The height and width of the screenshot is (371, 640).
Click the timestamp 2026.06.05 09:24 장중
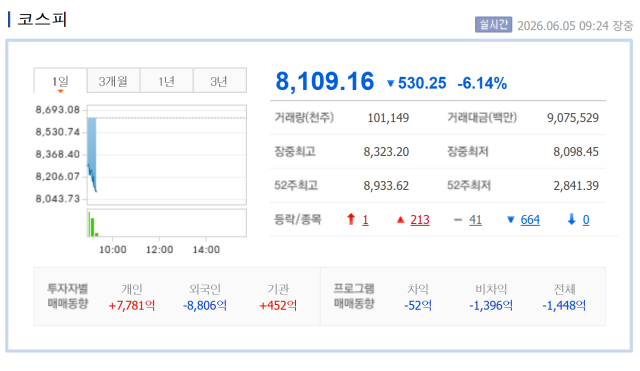tap(575, 26)
